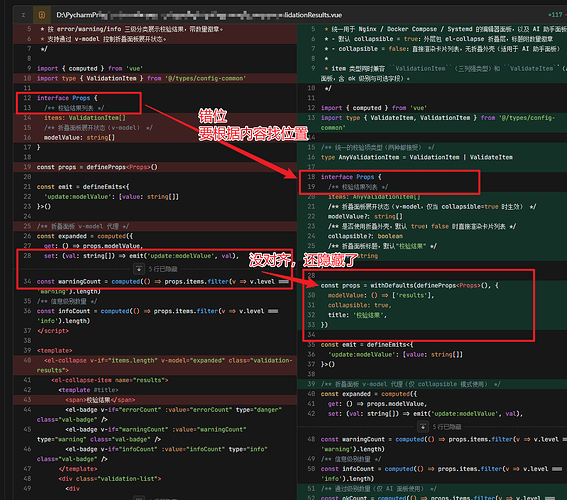Click left line 46 el-badge infoCount
Viewport: 567px width, 500px height.
(x=152, y=454)
